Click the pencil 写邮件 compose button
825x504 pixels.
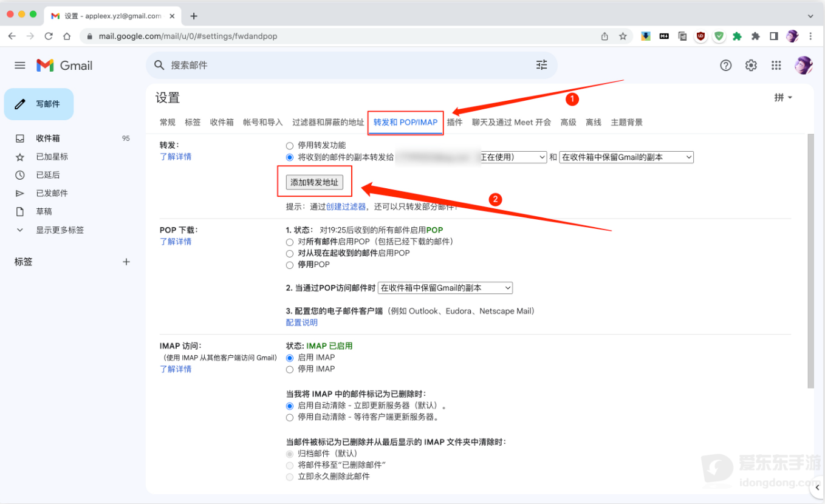(x=39, y=104)
